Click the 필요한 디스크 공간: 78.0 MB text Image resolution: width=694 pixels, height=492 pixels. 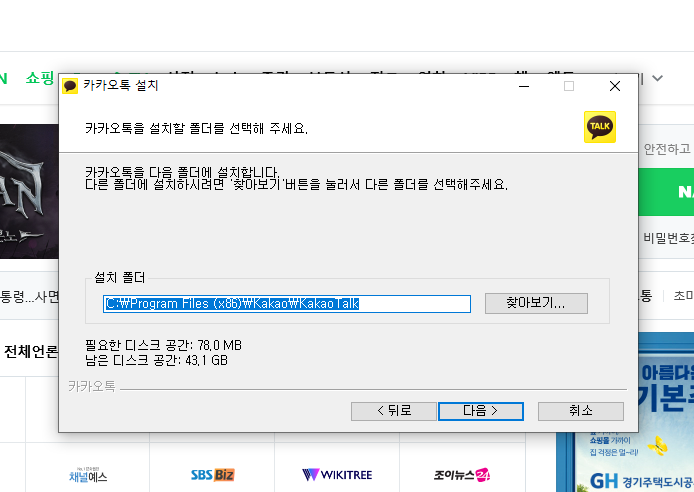pos(163,345)
